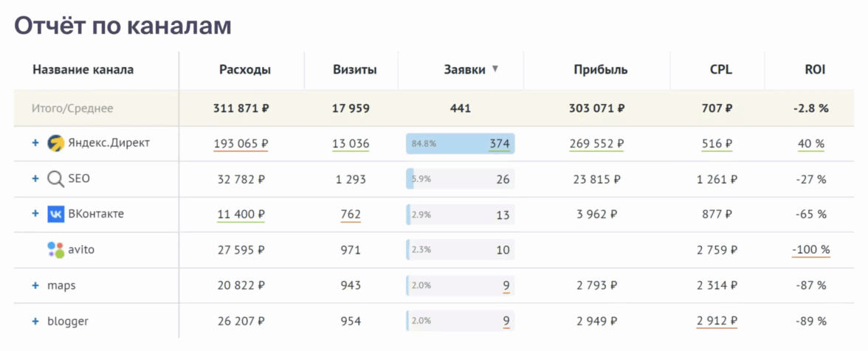
Task: Click the avito logo icon
Action: pyautogui.click(x=56, y=250)
